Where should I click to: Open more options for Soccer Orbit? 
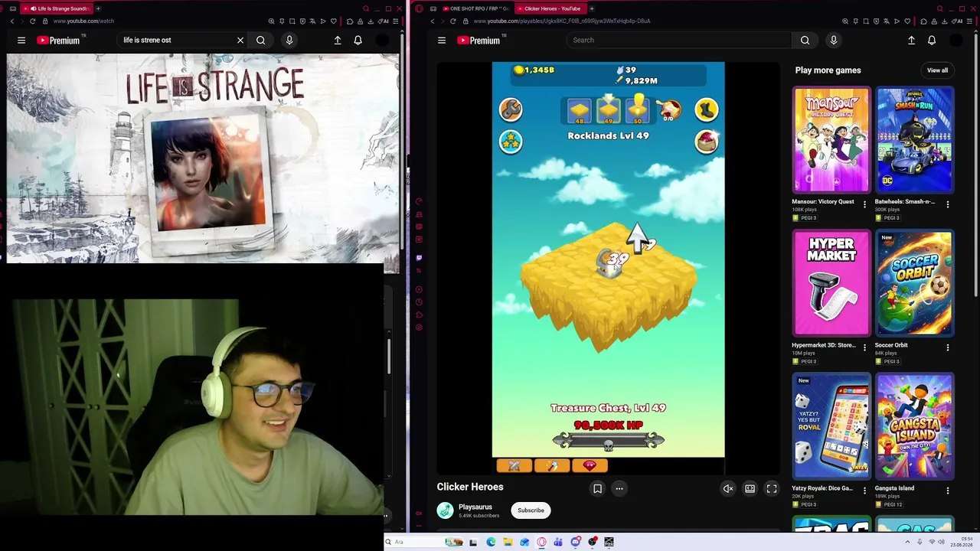tap(948, 347)
